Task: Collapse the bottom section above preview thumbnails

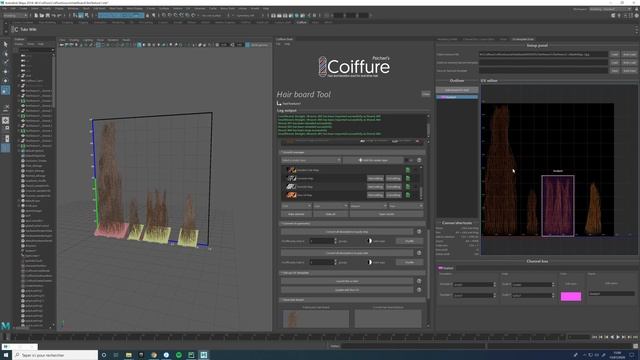Action: (353, 300)
